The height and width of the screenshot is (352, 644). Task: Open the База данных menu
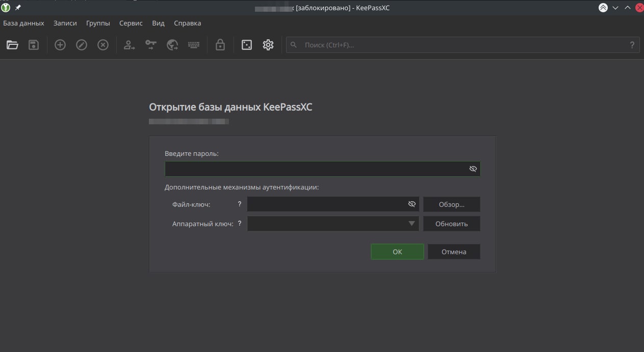(23, 23)
